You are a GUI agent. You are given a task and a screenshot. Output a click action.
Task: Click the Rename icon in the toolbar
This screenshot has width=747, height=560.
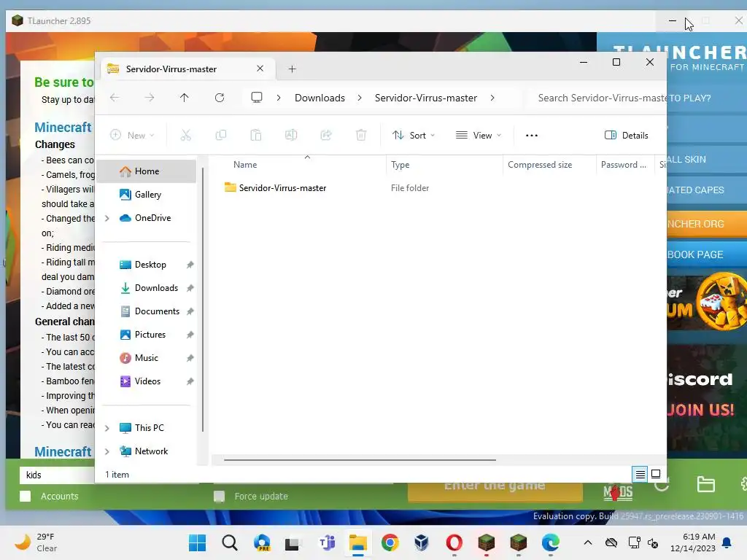tap(291, 135)
